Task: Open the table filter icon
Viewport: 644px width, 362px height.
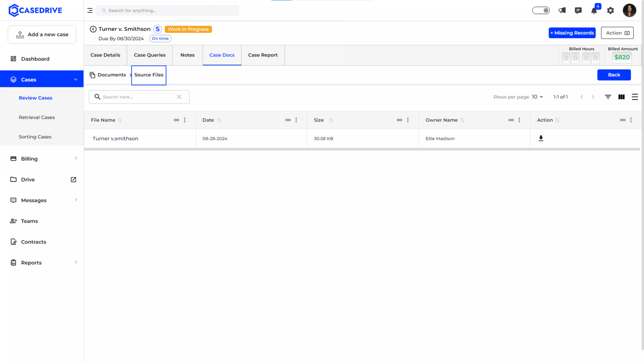Action: tap(608, 97)
